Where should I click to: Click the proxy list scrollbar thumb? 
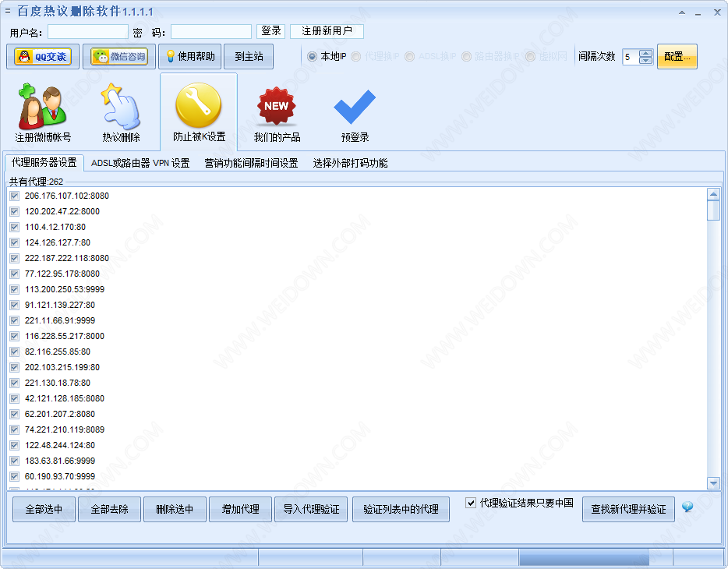coord(713,210)
